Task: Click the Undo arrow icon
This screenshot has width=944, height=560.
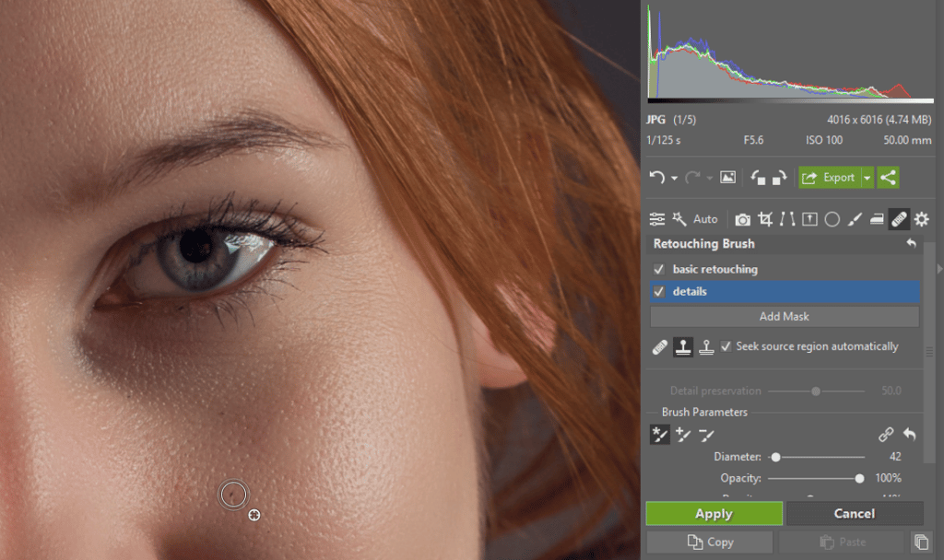Action: 656,178
